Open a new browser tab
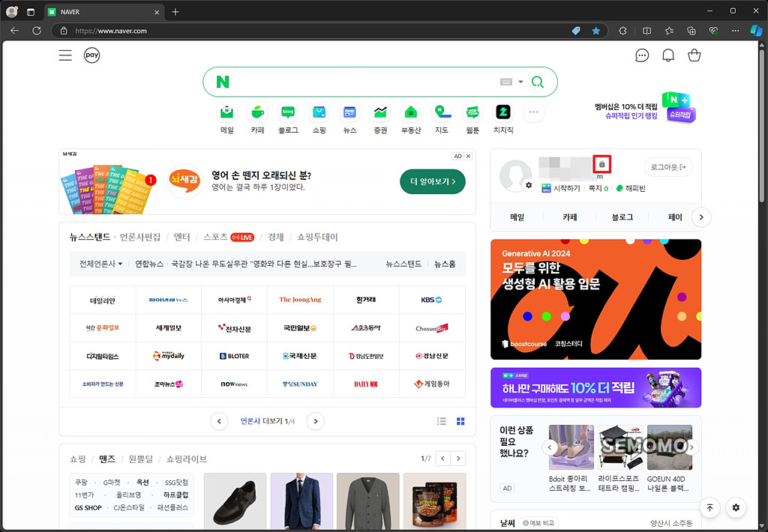768x532 pixels. [175, 12]
